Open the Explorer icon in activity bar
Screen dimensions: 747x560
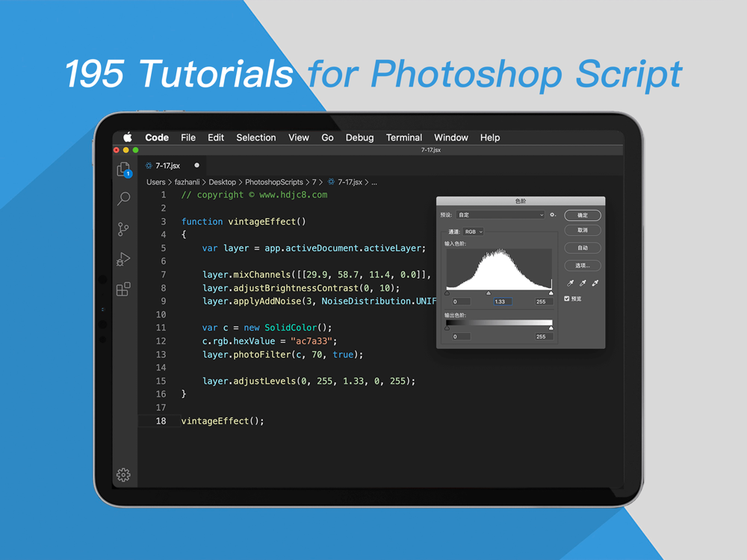[x=124, y=169]
